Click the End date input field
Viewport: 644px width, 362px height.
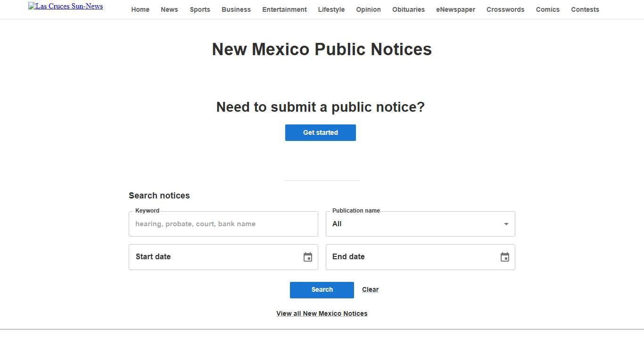(410, 257)
